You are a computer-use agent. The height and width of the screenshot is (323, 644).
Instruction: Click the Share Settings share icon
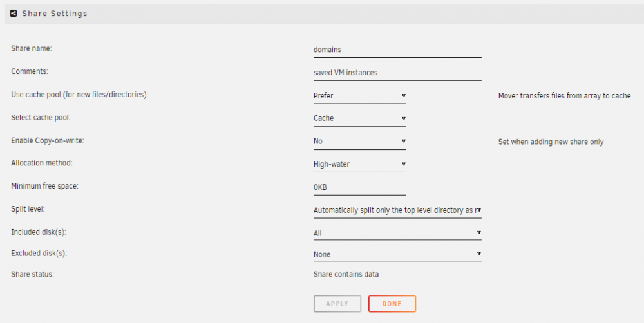[14, 14]
